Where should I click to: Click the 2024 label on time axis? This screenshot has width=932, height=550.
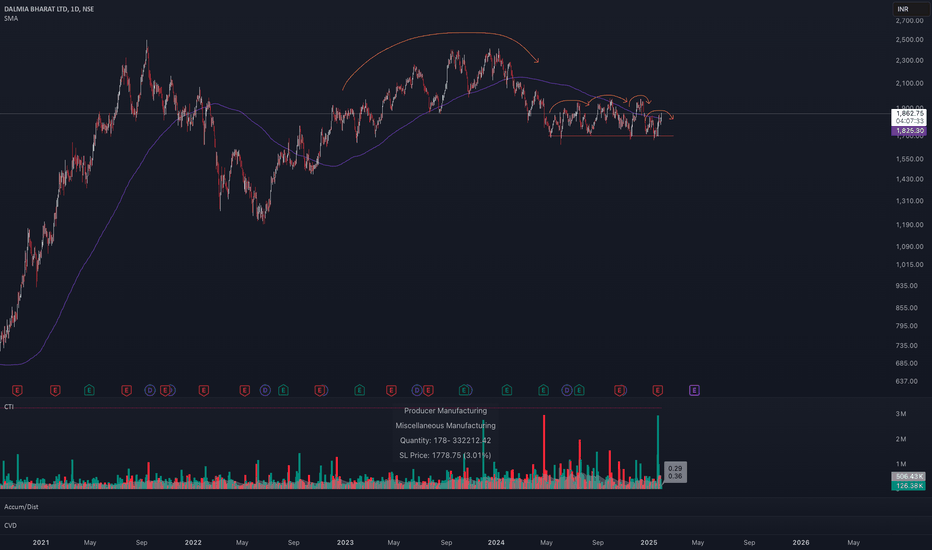pyautogui.click(x=496, y=542)
